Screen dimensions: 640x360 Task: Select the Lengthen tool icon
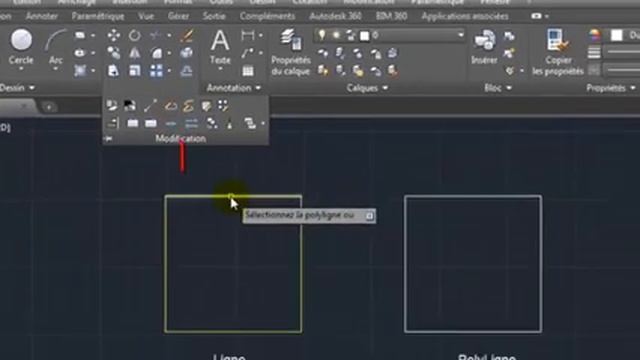[150, 106]
